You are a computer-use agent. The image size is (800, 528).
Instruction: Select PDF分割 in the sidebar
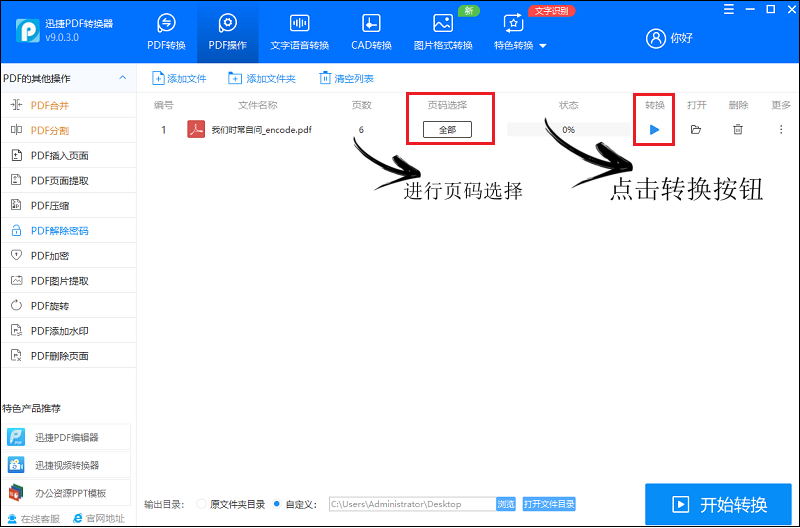(68, 130)
